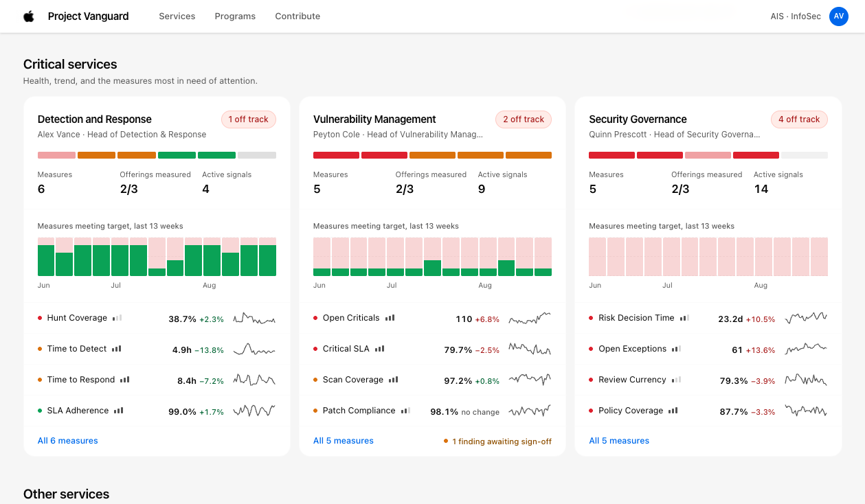Viewport: 865px width, 504px height.
Task: Select the Open Exceptions measure row
Action: [708, 350]
